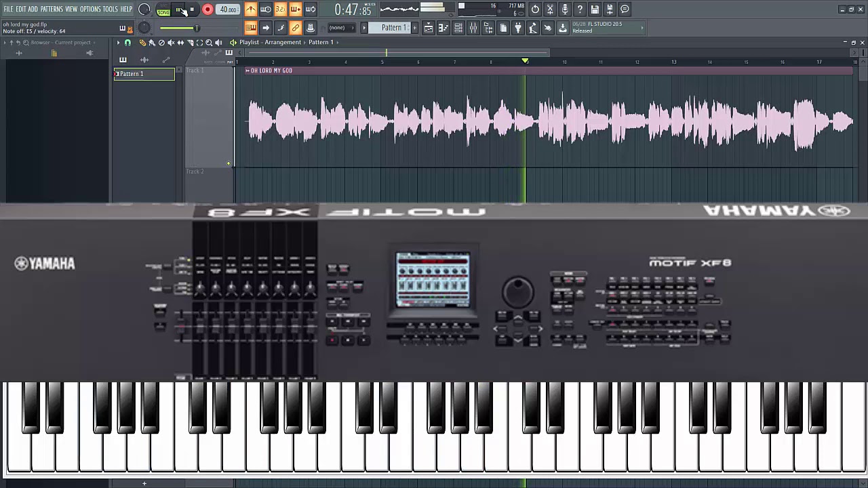The height and width of the screenshot is (488, 868).
Task: Click the microphone one-click recording icon
Action: pyautogui.click(x=565, y=9)
